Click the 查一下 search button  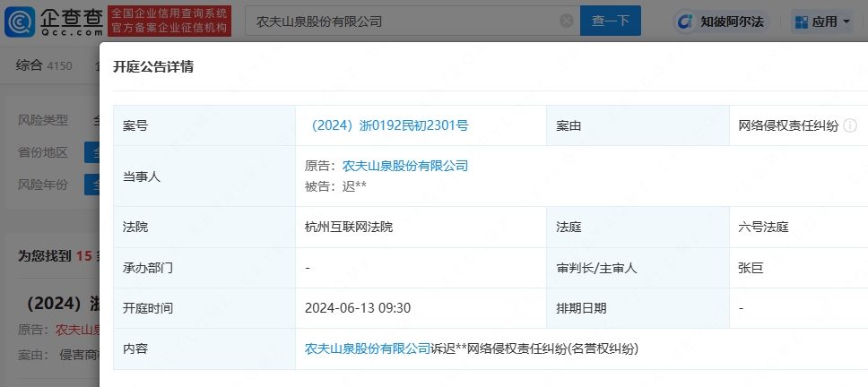point(610,21)
